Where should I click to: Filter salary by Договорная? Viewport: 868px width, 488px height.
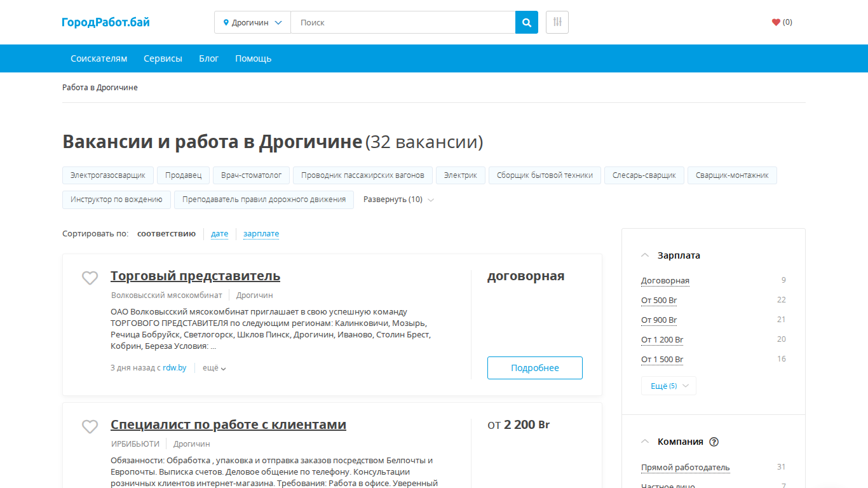tap(665, 280)
